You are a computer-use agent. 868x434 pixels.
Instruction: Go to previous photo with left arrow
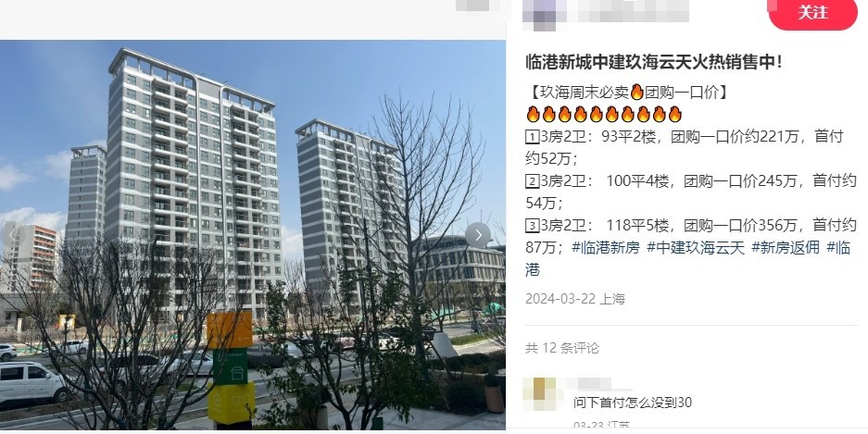click(12, 235)
